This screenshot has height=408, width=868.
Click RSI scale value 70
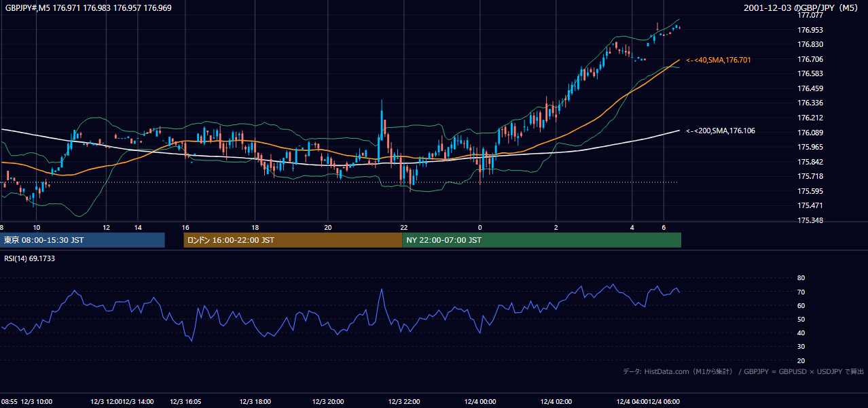pyautogui.click(x=801, y=292)
